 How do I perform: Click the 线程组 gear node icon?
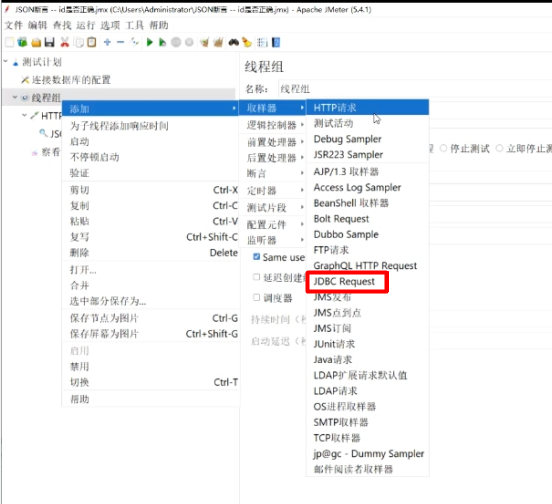tap(25, 97)
